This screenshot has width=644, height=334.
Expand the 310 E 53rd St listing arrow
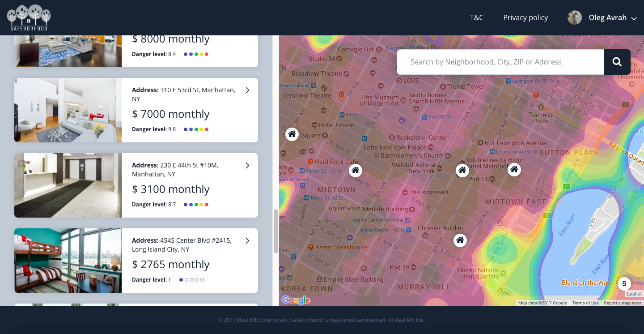point(247,90)
